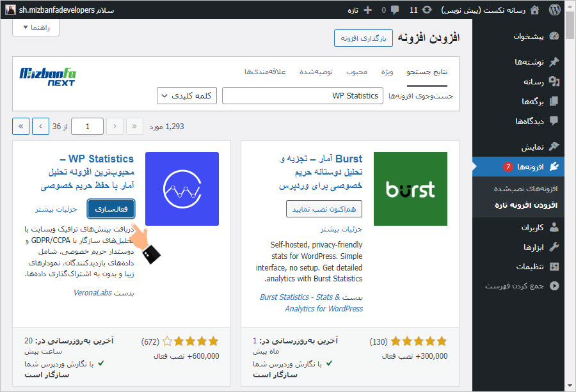This screenshot has width=576, height=392.
Task: Open جزئیات بیشتر link for Burst
Action: tap(341, 229)
